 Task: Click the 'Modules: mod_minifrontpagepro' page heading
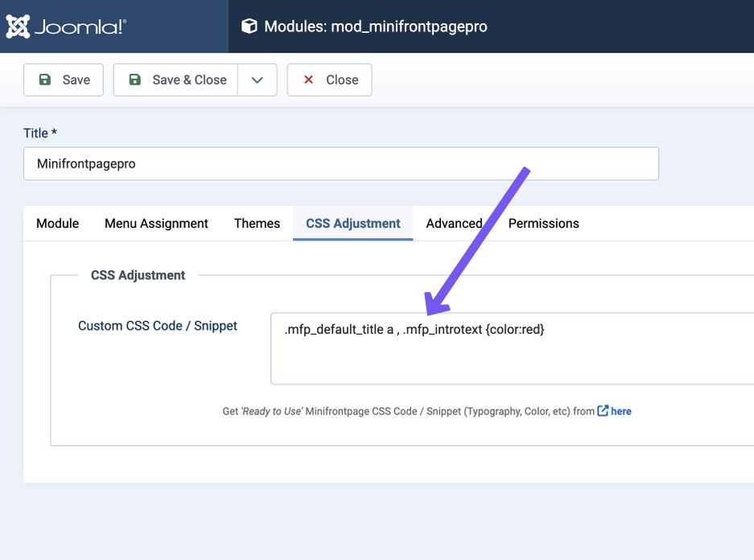(x=375, y=27)
